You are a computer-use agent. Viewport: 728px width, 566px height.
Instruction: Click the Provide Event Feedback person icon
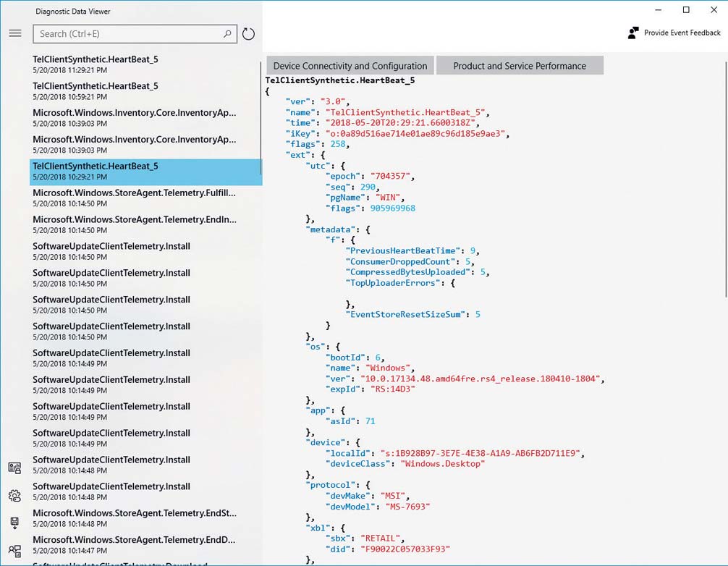click(632, 33)
